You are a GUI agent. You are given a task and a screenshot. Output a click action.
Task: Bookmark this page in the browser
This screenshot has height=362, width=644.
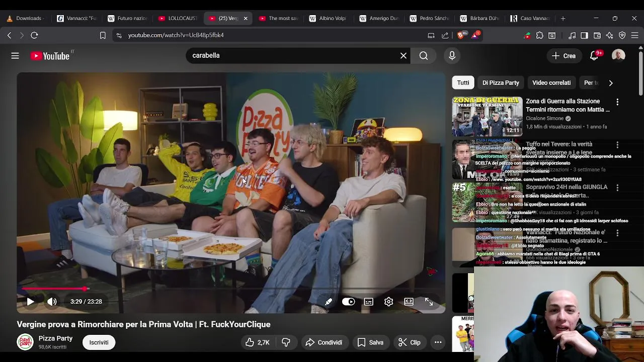(103, 35)
